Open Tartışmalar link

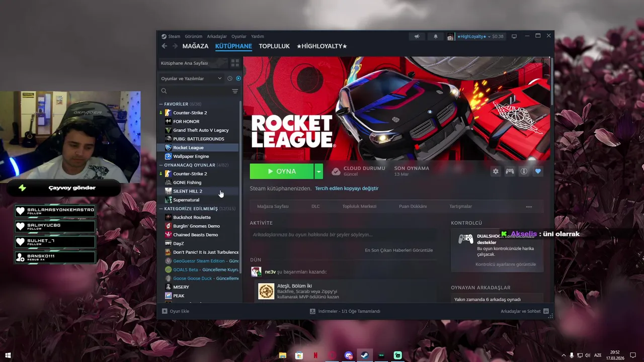(460, 207)
